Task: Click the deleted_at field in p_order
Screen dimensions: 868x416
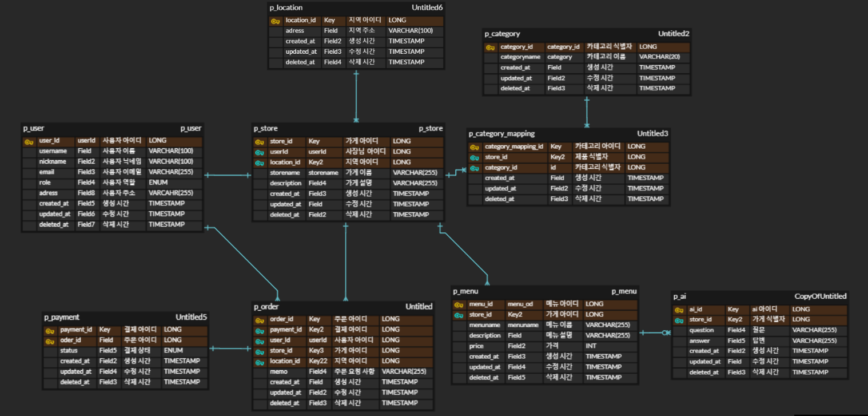Action: pyautogui.click(x=284, y=403)
